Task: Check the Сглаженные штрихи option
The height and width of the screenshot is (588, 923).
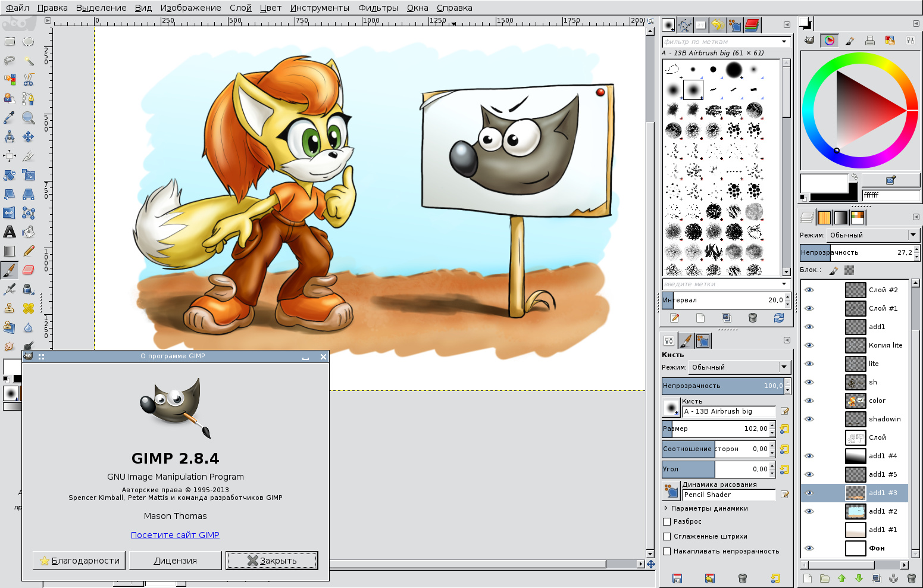Action: [667, 537]
